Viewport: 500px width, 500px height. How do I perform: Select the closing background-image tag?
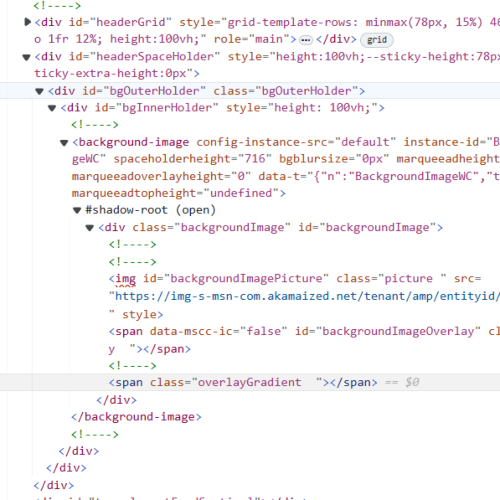coord(136,417)
